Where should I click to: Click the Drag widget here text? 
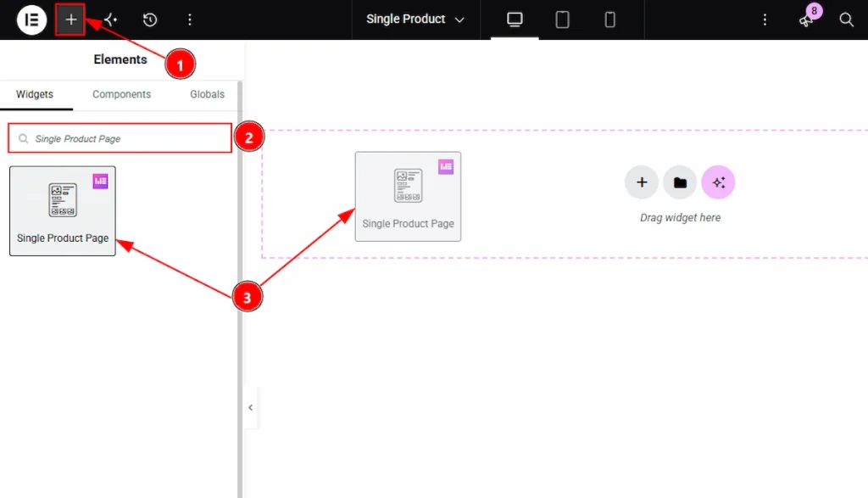(681, 218)
